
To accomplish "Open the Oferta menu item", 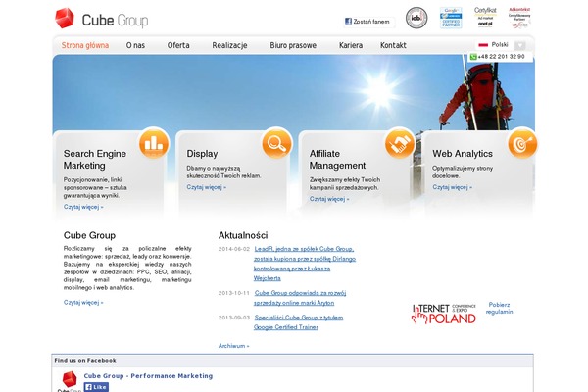I will pos(178,45).
